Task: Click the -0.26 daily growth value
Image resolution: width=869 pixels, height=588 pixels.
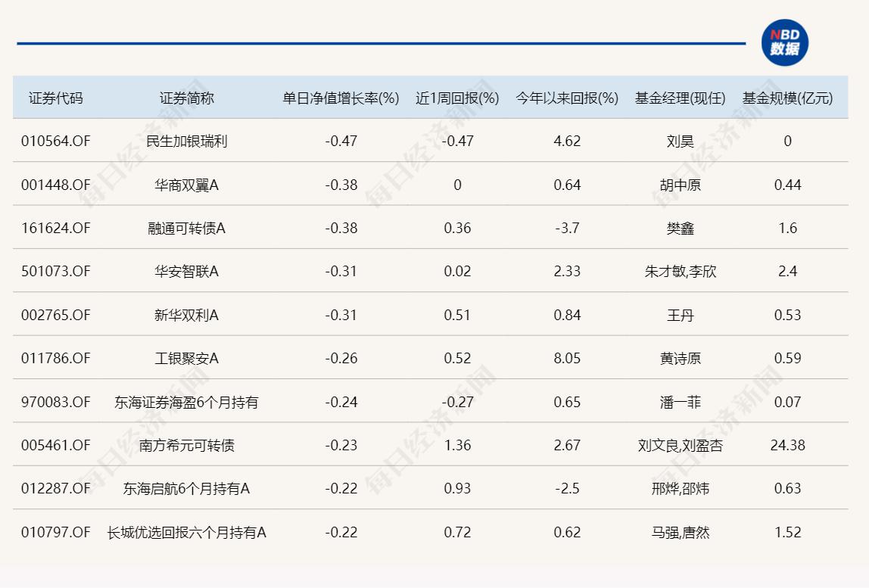Action: 341,358
